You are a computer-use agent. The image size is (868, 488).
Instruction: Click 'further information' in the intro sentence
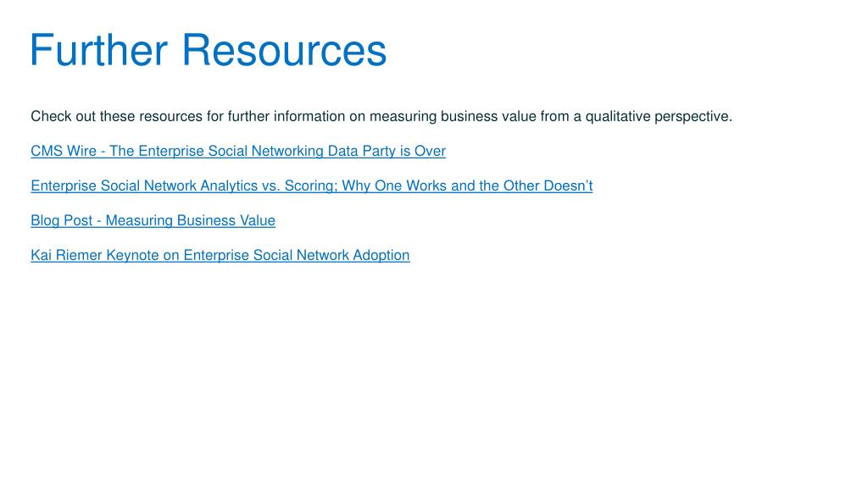pos(287,117)
